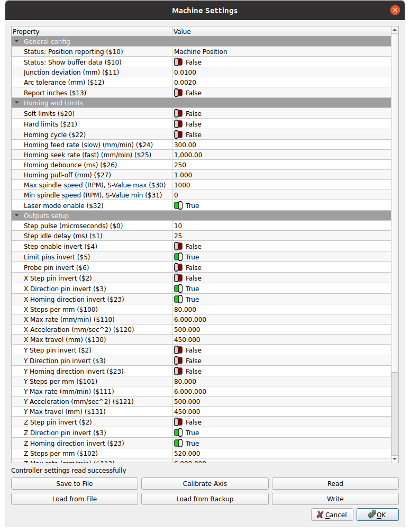Toggle the Report inches ($13) switch
Screen dimensions: 410x532
tap(178, 93)
